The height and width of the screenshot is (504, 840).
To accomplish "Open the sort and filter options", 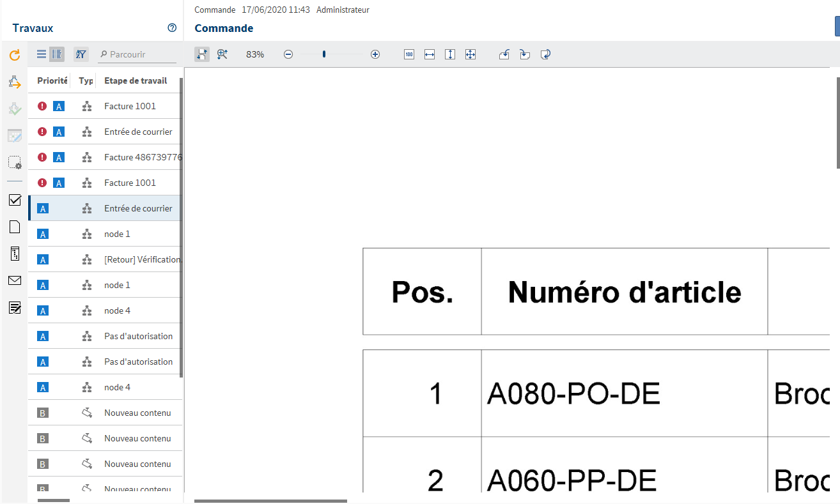I will pyautogui.click(x=81, y=54).
